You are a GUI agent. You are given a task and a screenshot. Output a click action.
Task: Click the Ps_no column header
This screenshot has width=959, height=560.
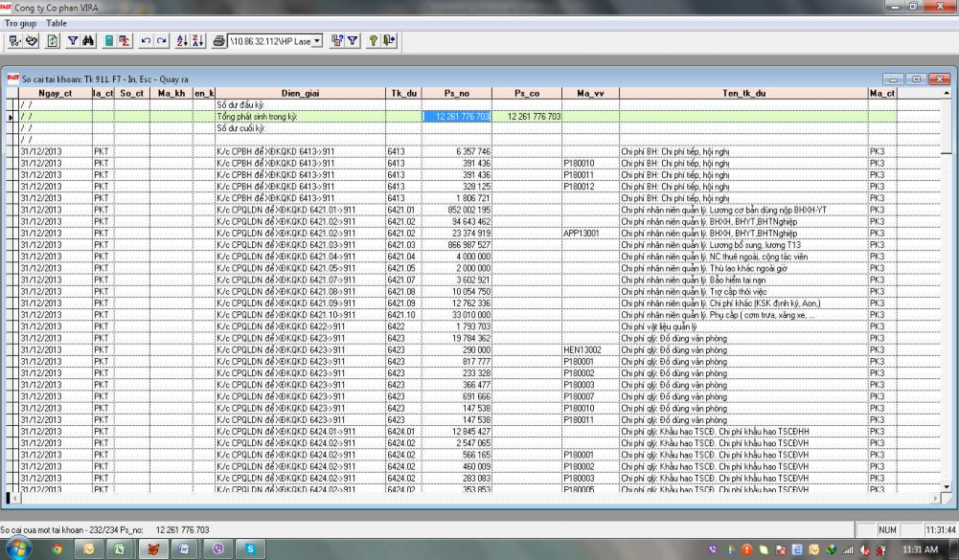click(x=457, y=93)
